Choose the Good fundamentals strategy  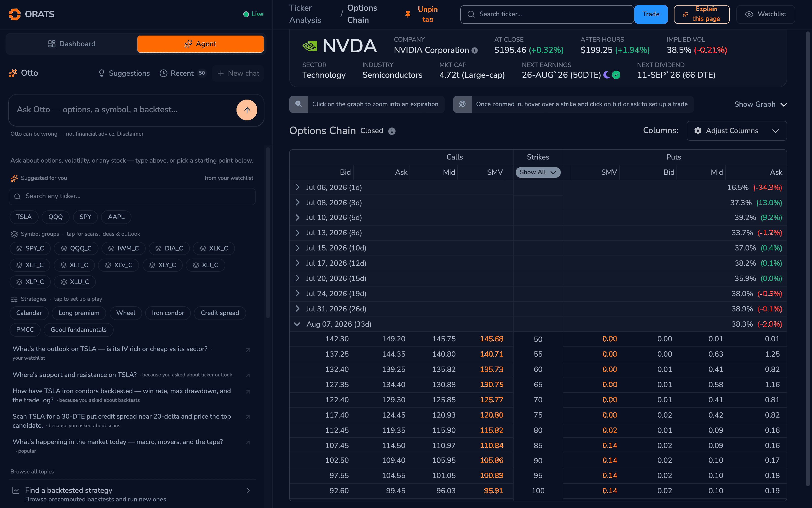tap(78, 330)
